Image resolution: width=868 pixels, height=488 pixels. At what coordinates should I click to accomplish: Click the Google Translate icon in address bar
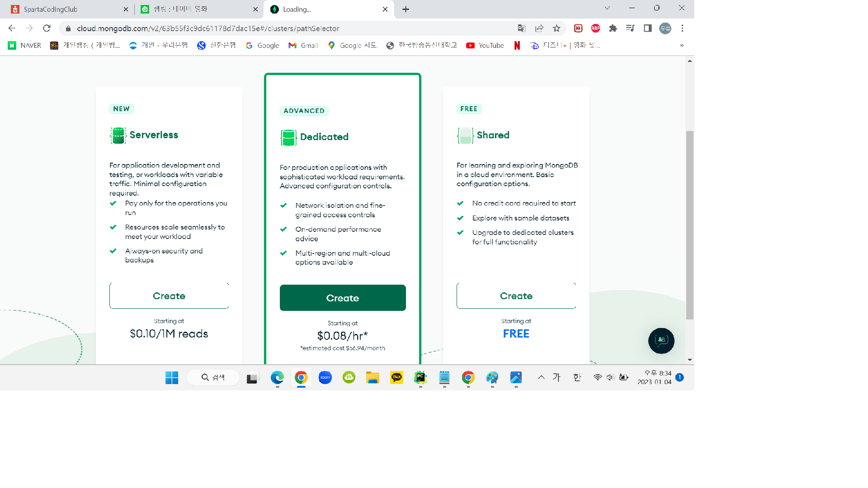522,28
